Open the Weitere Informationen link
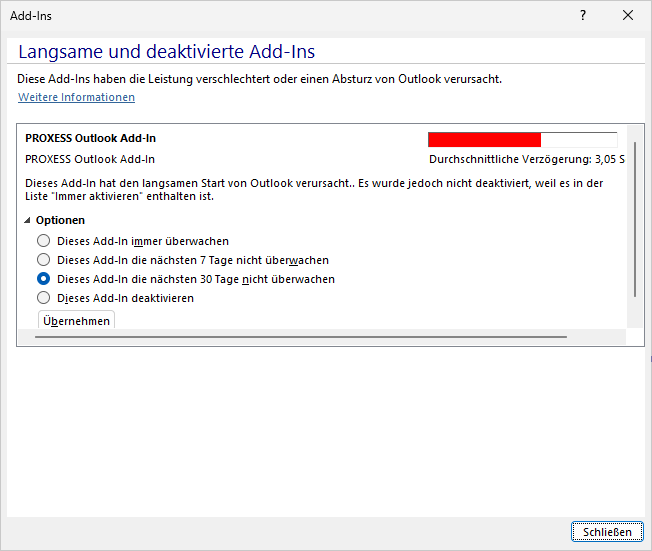This screenshot has height=551, width=652. click(76, 97)
